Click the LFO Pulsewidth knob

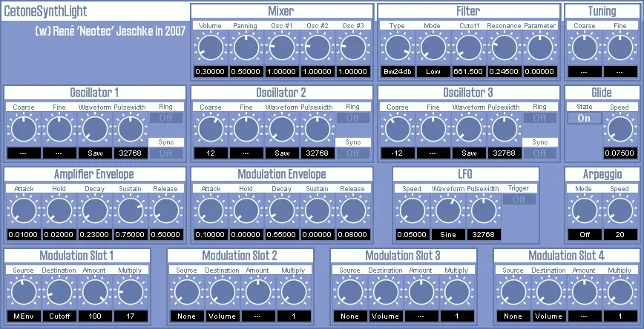484,211
